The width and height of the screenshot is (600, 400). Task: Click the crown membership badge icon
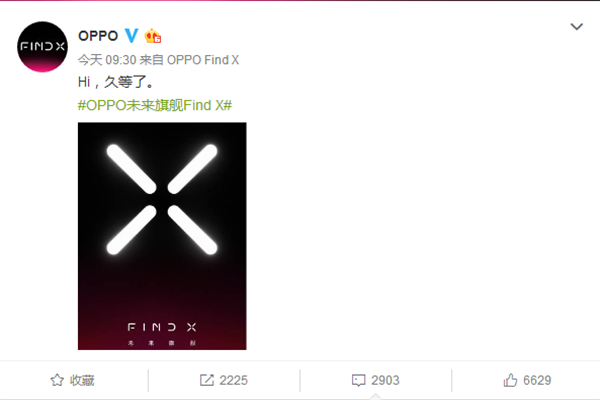click(152, 36)
